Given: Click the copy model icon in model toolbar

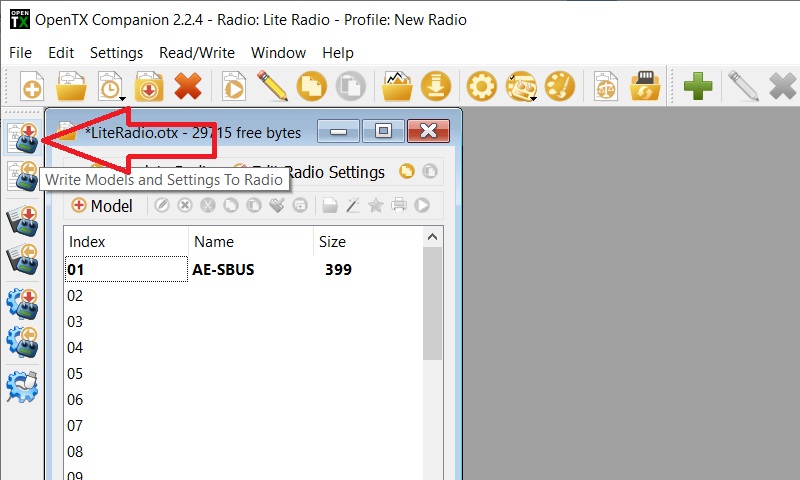Looking at the screenshot, I should pos(231,206).
